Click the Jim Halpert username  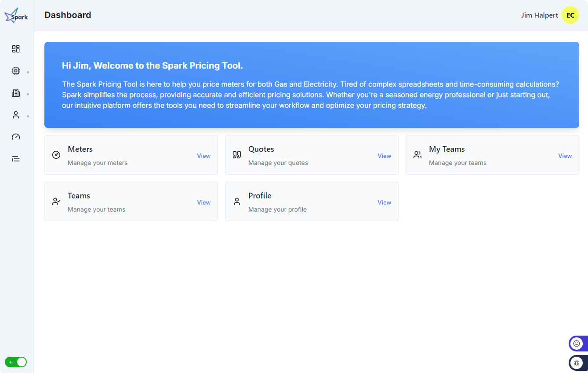tap(539, 15)
